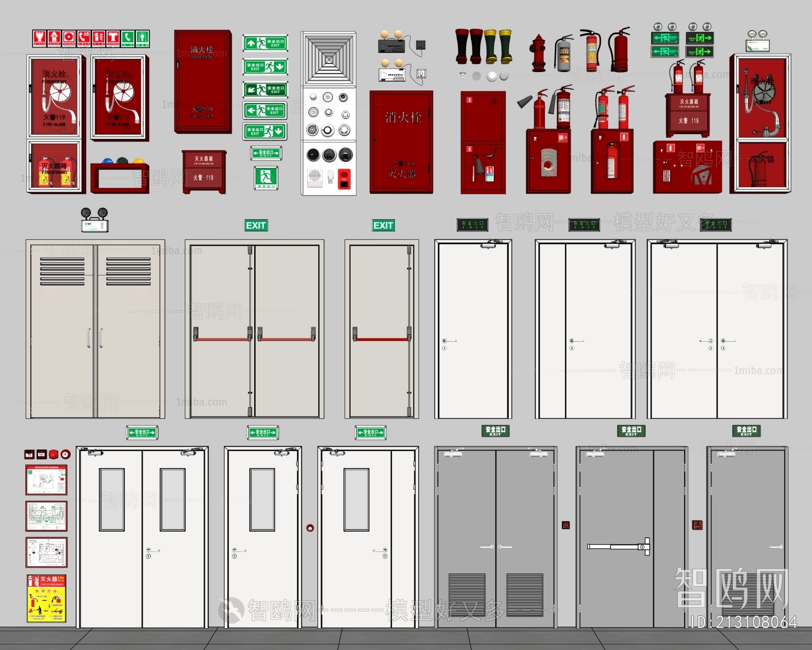Click the gray door with white panic bar
This screenshot has height=650, width=812.
click(x=631, y=537)
